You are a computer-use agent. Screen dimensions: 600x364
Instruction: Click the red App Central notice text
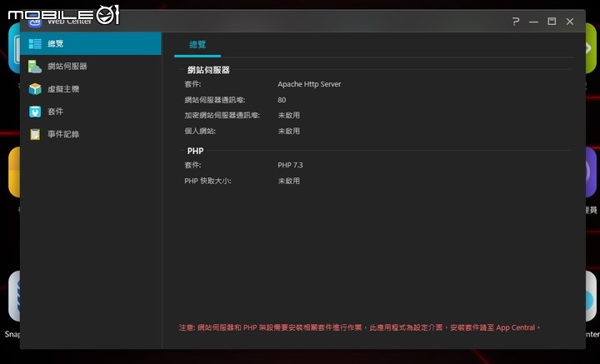click(x=359, y=327)
